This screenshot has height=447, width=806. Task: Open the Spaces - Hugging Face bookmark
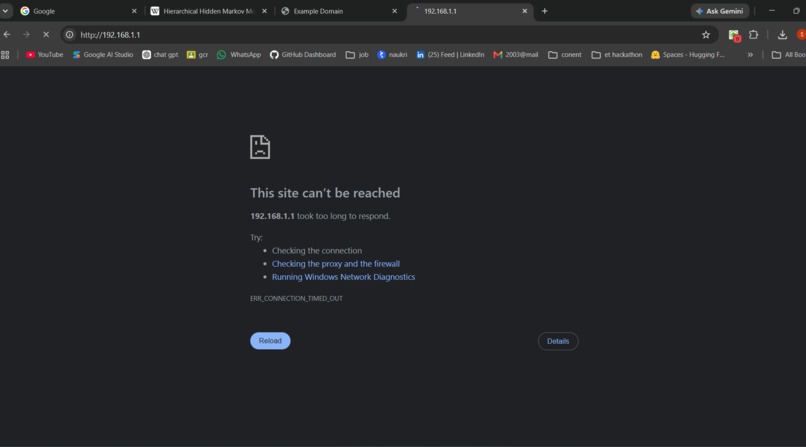coord(688,54)
